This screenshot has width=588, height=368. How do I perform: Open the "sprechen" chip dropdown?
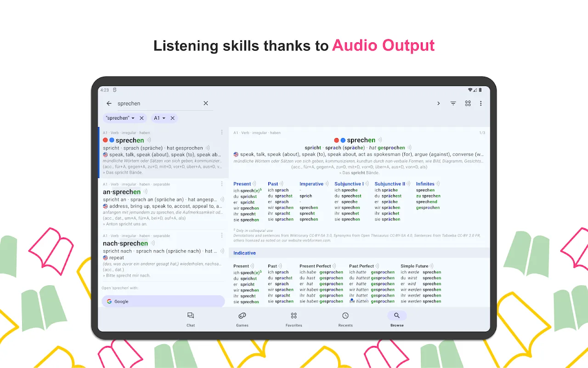[x=133, y=118]
